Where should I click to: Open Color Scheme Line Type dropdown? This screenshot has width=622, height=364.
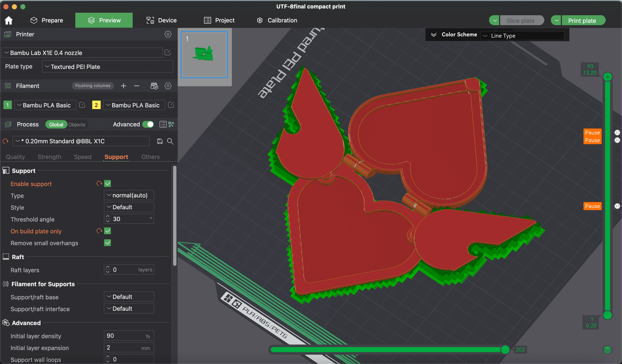click(x=522, y=36)
